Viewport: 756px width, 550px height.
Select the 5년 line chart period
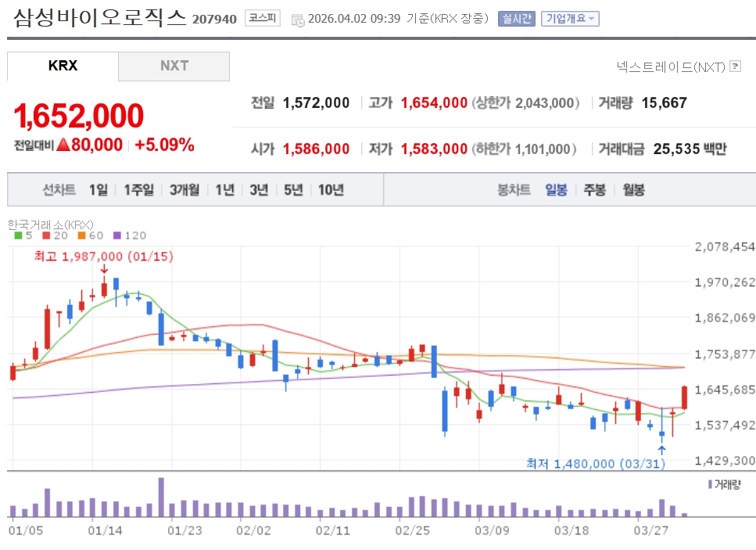[x=293, y=189]
